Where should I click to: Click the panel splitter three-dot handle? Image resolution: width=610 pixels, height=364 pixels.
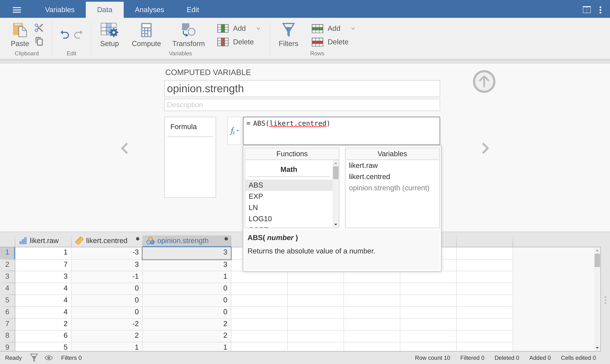pos(605,300)
